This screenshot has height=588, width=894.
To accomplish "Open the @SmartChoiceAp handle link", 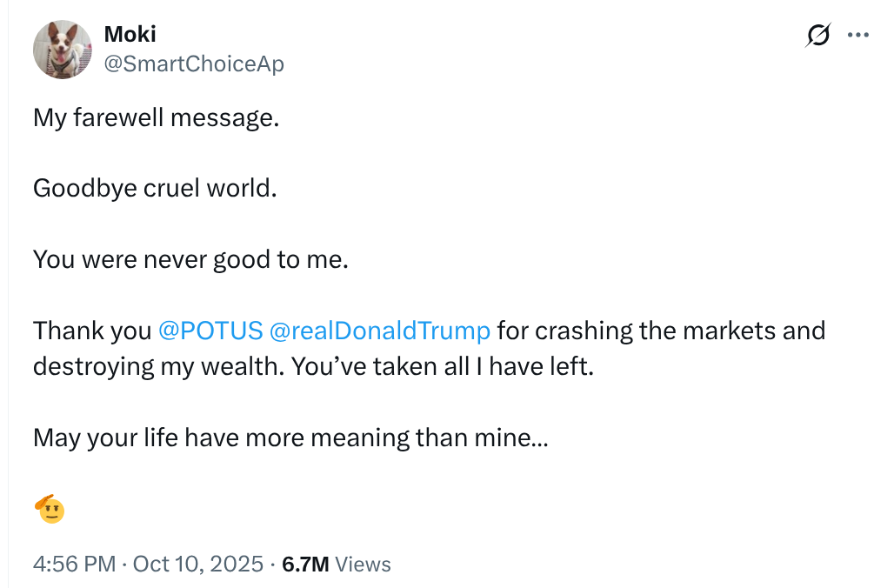I will click(193, 63).
